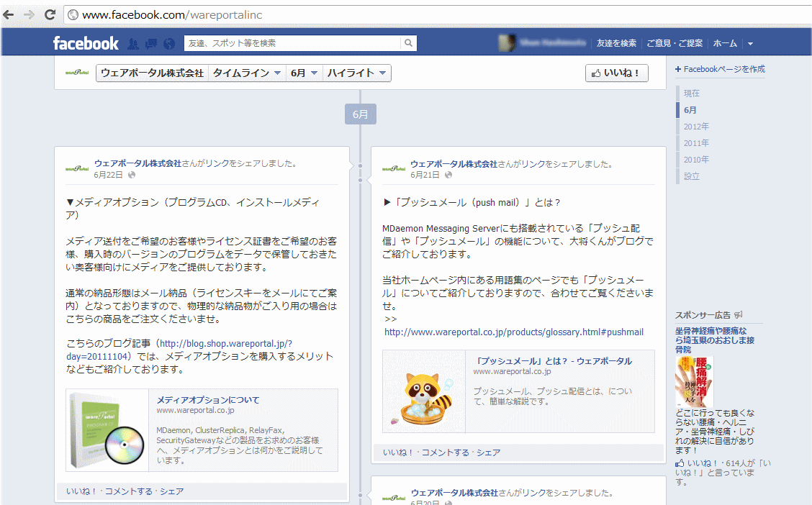Click the thumbs-up いいね！ button

coord(616,73)
